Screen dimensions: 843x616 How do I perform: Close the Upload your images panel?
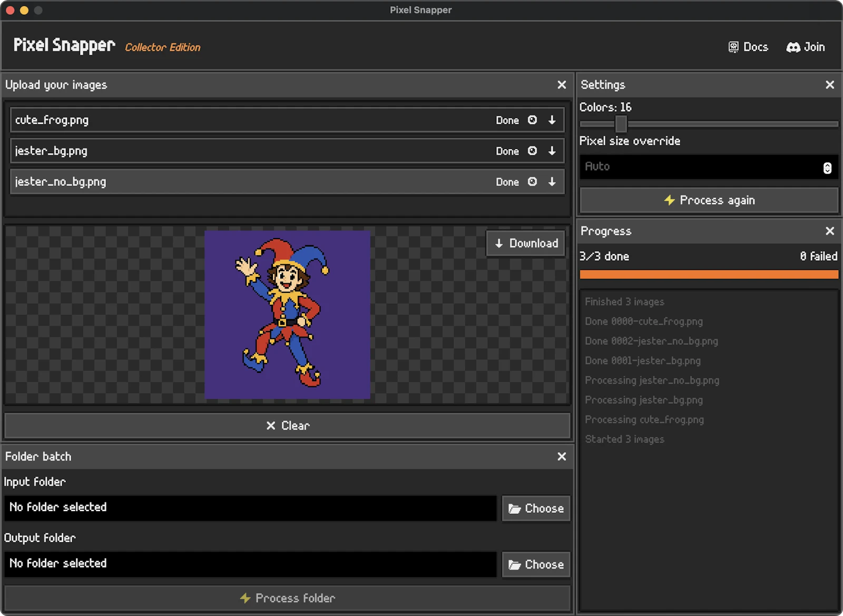point(562,85)
